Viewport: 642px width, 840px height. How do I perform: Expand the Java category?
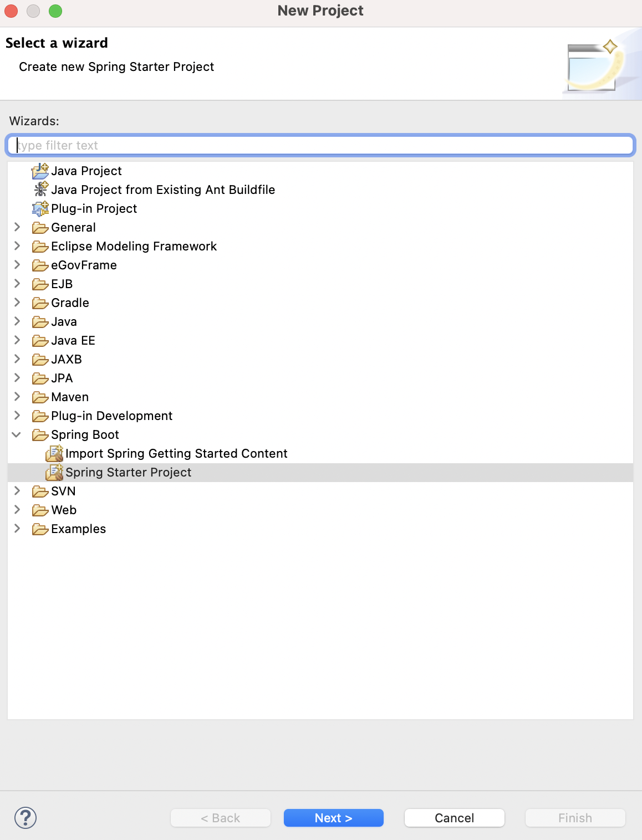(x=17, y=321)
